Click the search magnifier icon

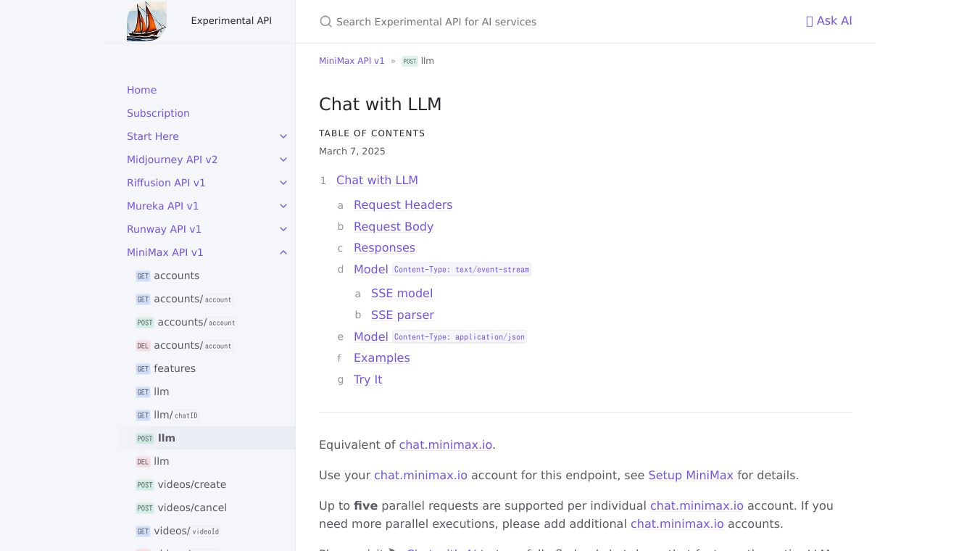pos(326,22)
